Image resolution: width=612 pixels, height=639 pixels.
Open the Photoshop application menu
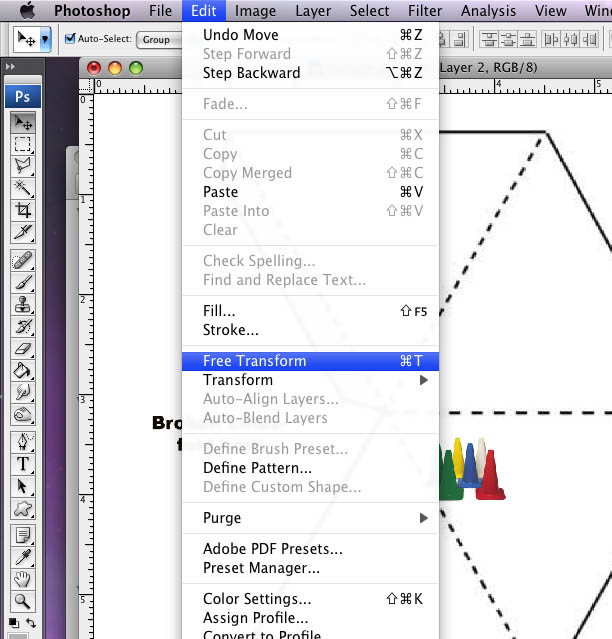point(92,11)
